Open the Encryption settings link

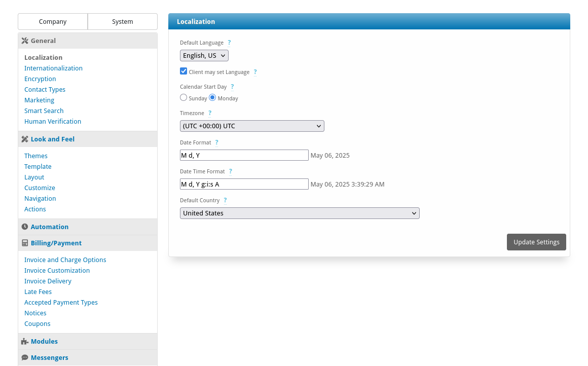click(40, 79)
